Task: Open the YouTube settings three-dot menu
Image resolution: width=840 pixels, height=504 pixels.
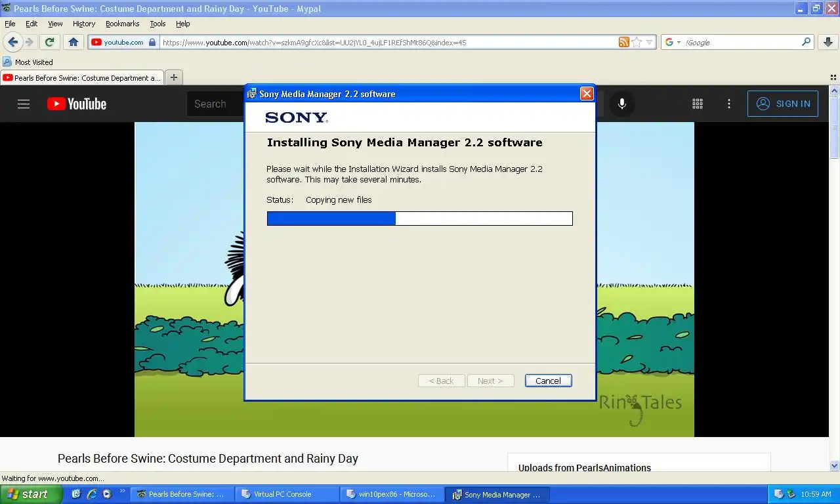Action: pos(729,104)
